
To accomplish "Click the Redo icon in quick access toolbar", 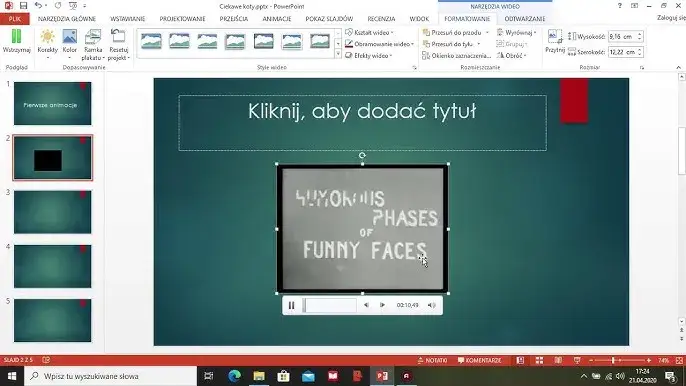I will pos(58,6).
